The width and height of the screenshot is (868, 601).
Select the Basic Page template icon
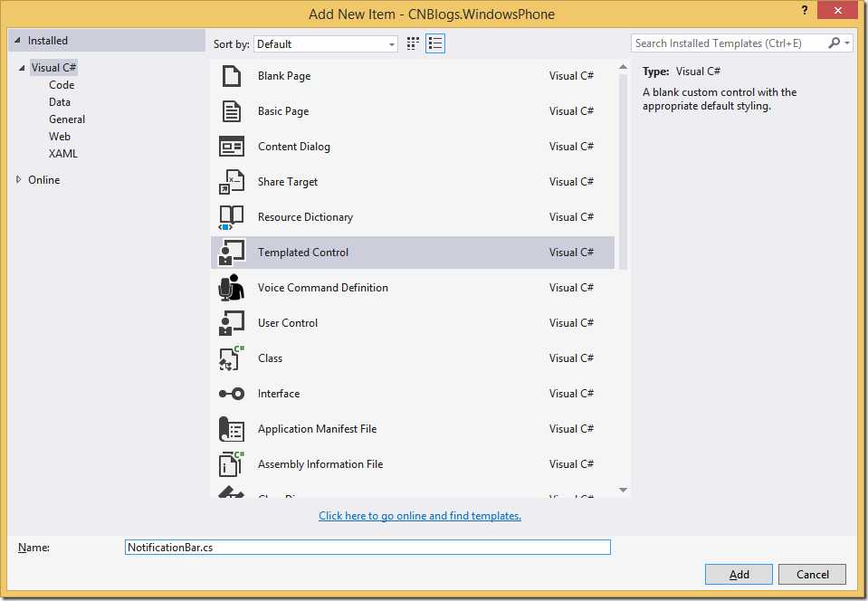coord(232,111)
